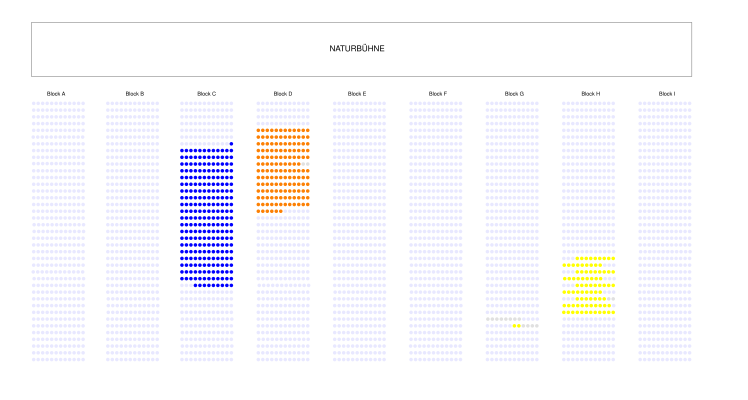Click the Block H heading

[591, 94]
